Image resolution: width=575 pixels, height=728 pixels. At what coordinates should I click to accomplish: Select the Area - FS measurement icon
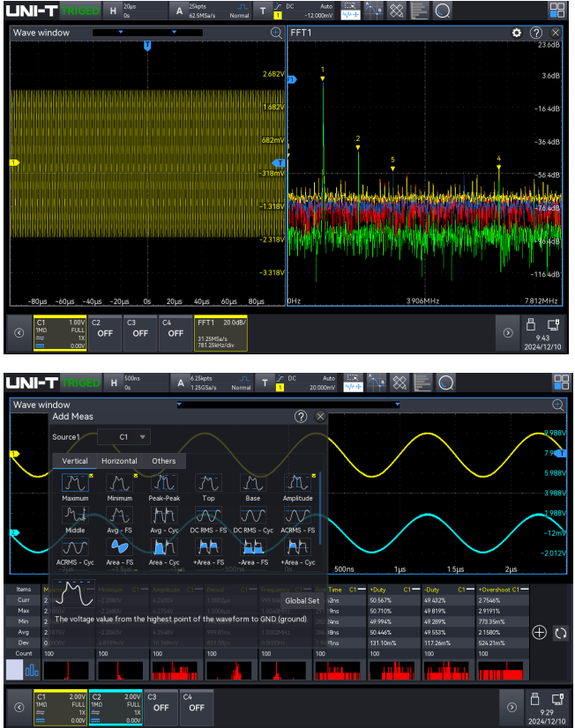(120, 548)
